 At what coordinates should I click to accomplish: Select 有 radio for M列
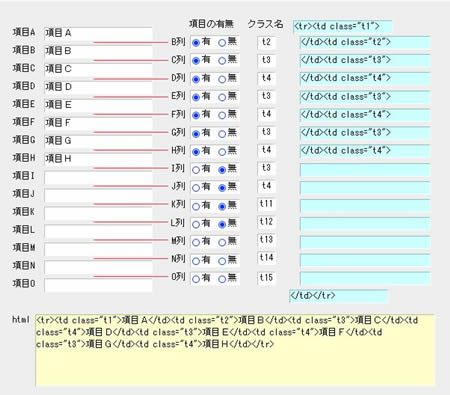coord(196,242)
